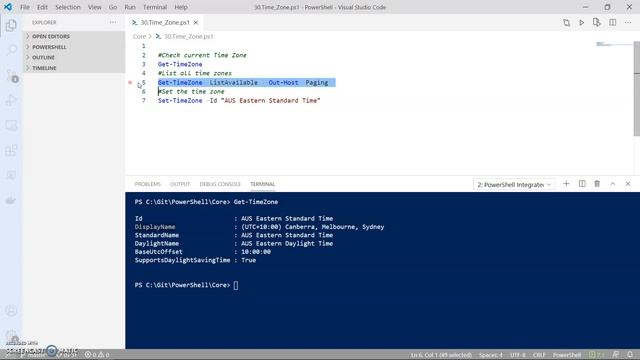This screenshot has height=360, width=640.
Task: Open the Edit menu
Action: (42, 7)
